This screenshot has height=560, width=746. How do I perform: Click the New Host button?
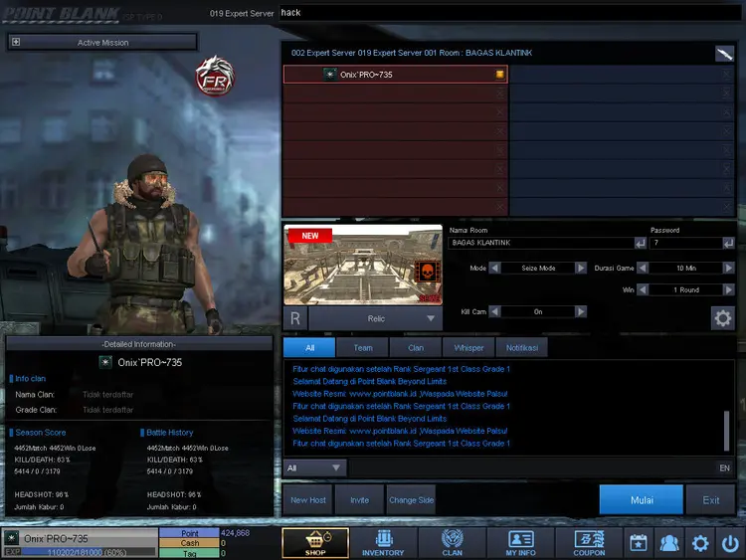point(307,500)
